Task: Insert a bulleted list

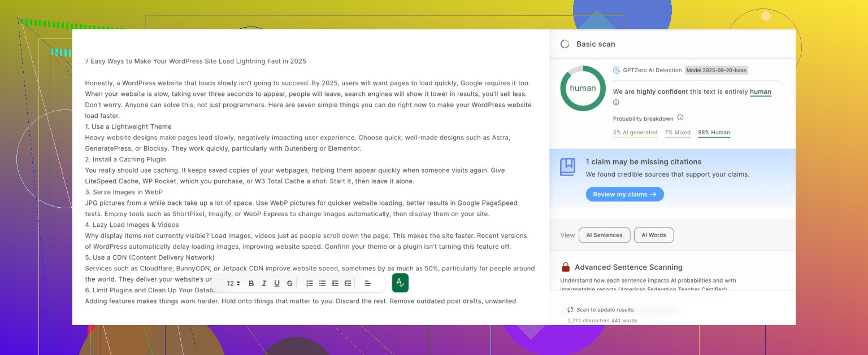Action: click(322, 283)
